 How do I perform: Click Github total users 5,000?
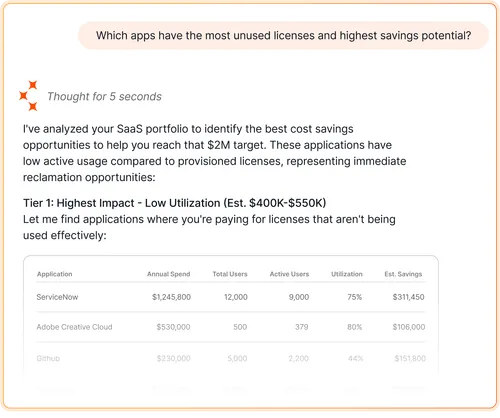click(237, 359)
